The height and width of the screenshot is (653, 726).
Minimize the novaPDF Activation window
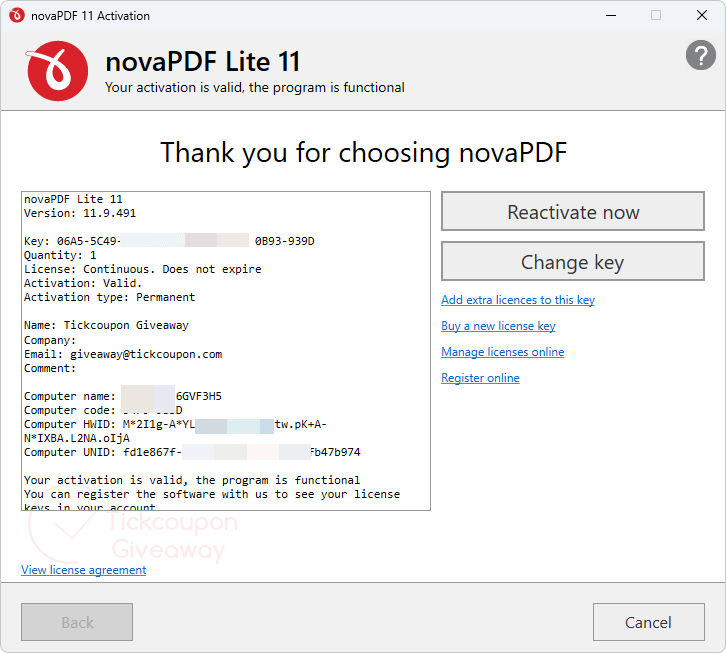[x=611, y=15]
